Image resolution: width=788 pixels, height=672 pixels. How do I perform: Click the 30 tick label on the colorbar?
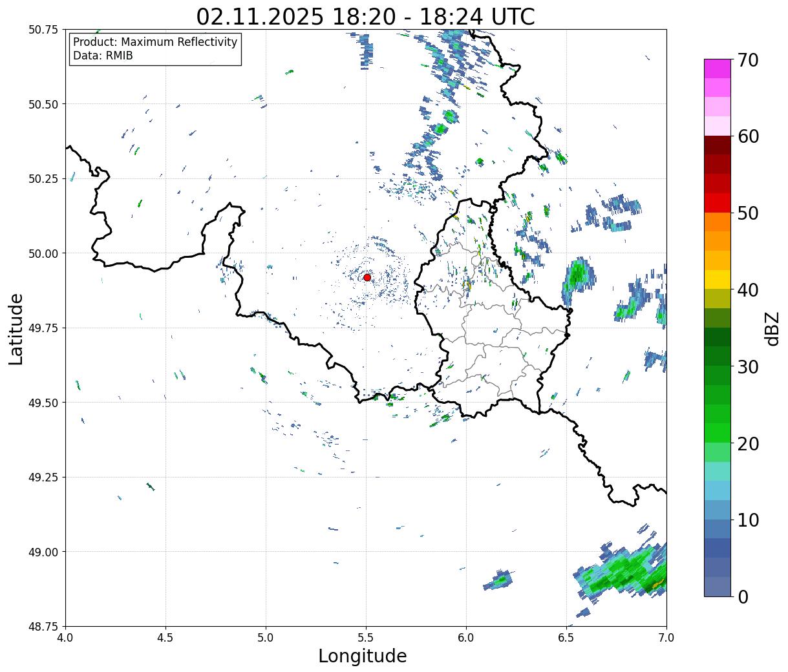(x=747, y=367)
